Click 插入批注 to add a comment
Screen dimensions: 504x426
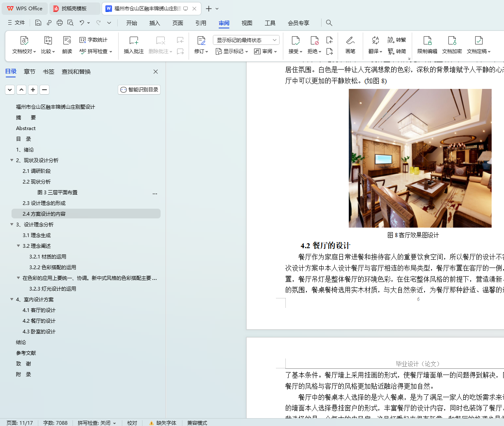coord(134,45)
